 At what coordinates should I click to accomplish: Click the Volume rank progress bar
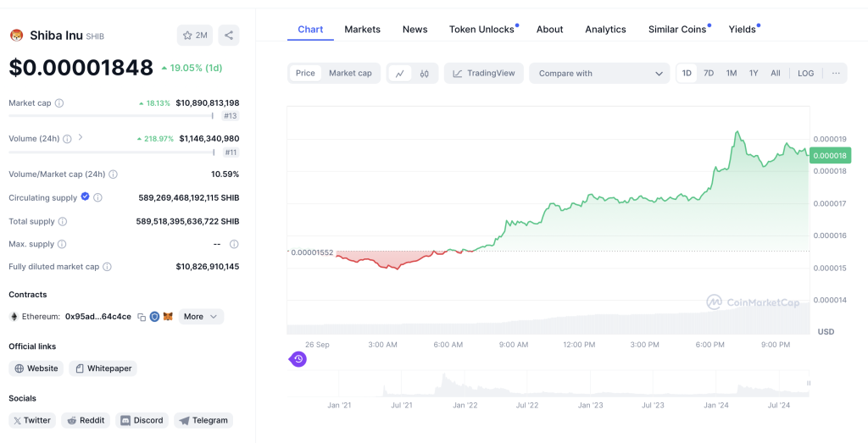pyautogui.click(x=112, y=152)
